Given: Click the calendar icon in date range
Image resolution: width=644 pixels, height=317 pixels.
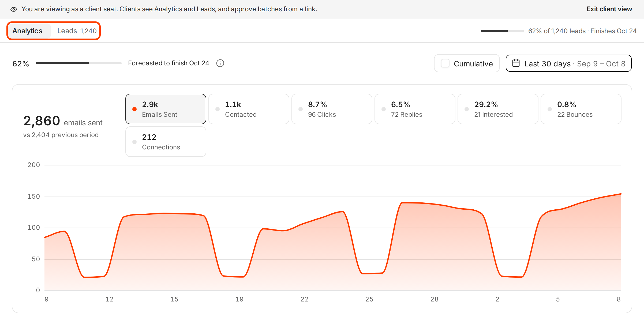Looking at the screenshot, I should click(516, 63).
